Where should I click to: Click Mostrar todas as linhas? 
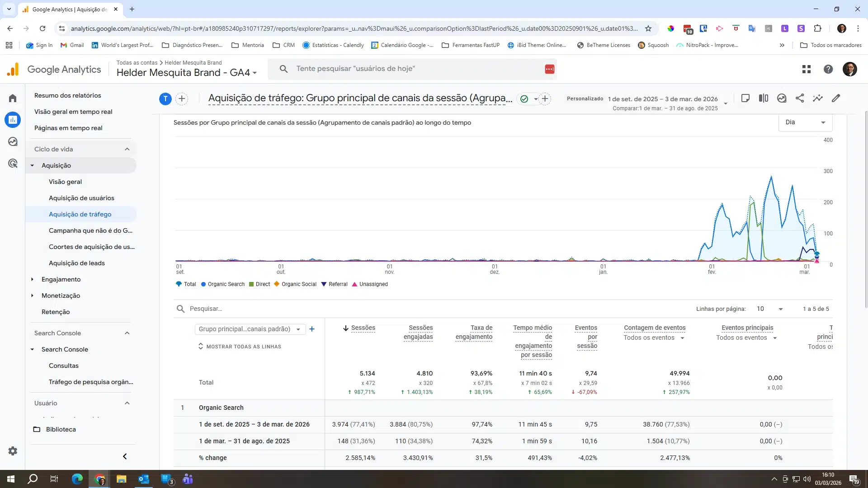(240, 347)
